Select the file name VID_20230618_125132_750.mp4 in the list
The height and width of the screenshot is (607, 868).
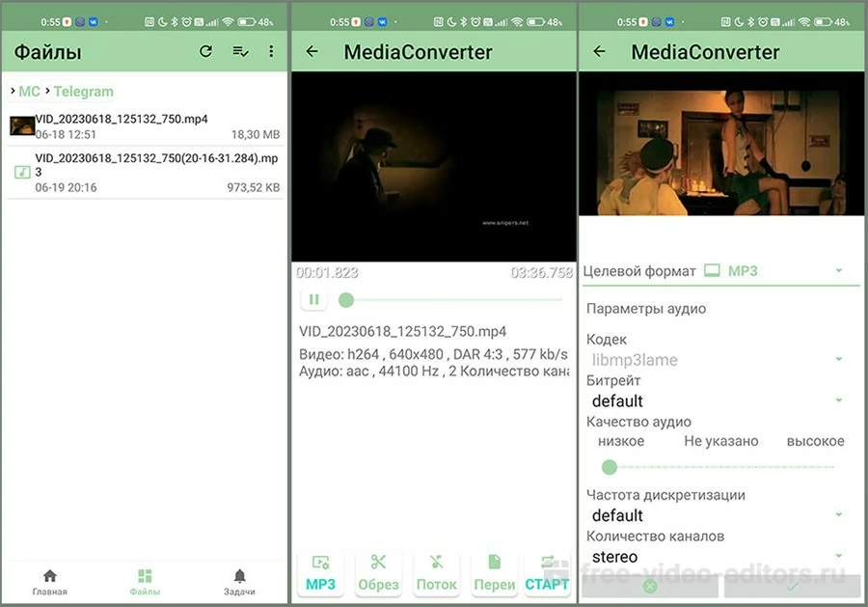tap(122, 119)
